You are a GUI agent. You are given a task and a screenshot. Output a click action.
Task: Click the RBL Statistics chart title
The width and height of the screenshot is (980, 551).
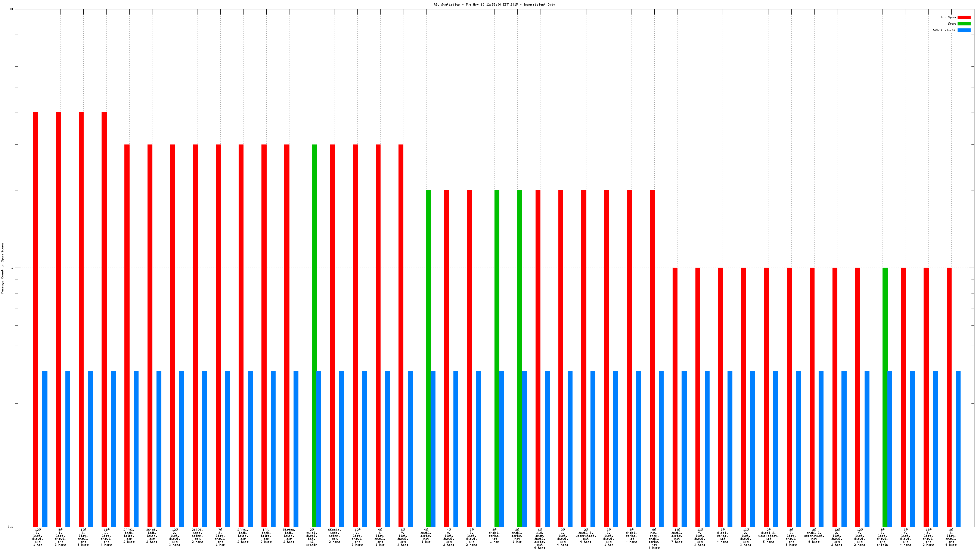point(494,4)
